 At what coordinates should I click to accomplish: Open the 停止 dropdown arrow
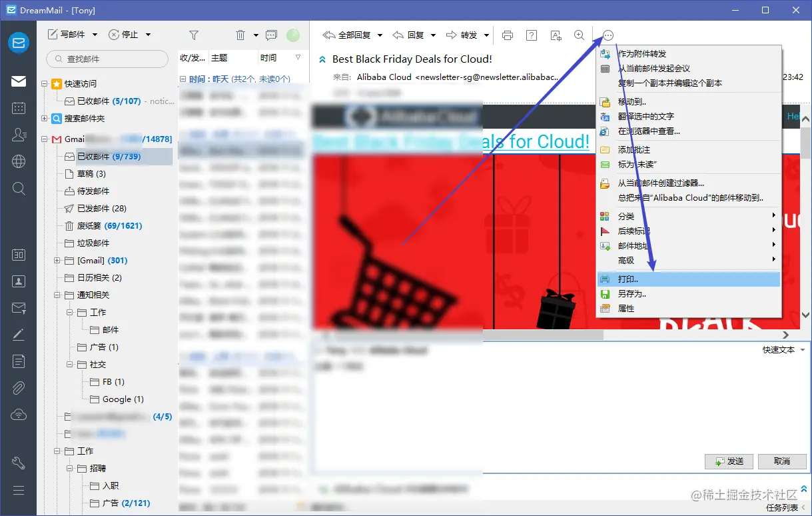(148, 35)
